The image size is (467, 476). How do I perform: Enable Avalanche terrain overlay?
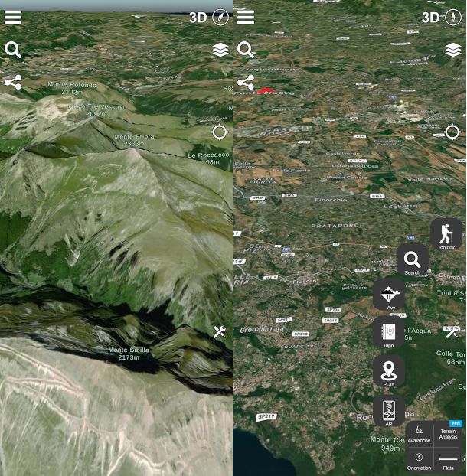[x=419, y=434]
